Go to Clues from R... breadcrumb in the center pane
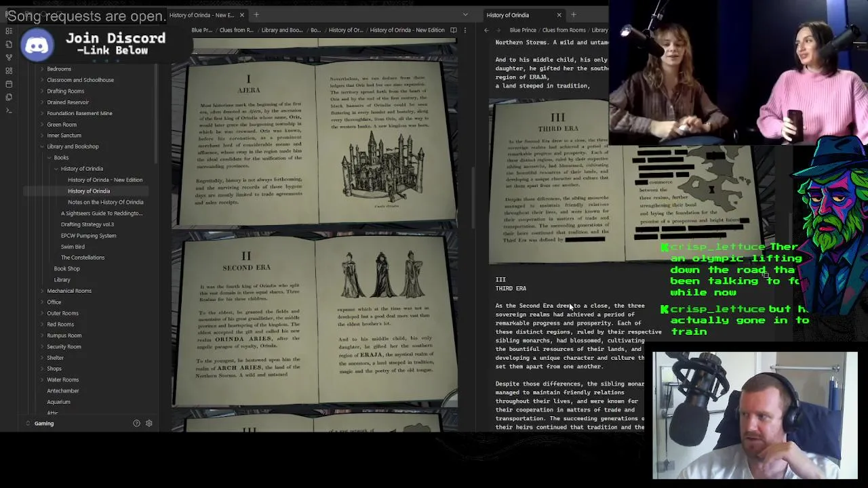This screenshot has width=868, height=488. (x=237, y=30)
